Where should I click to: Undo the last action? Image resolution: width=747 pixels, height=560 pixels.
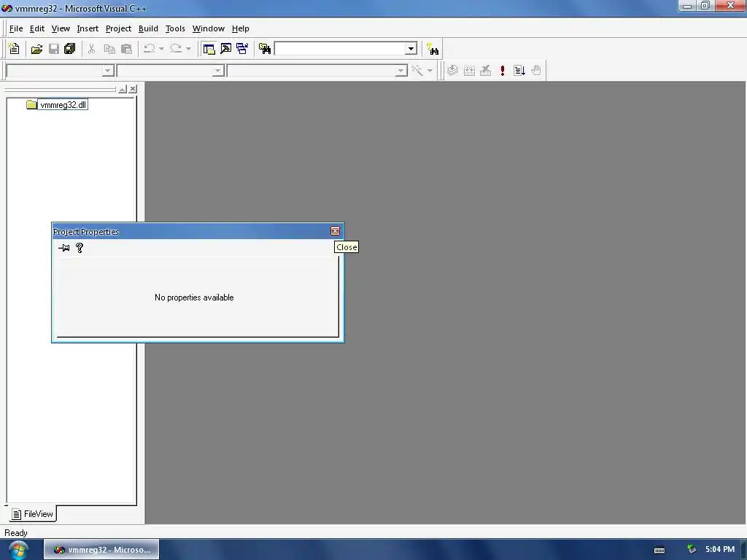(149, 49)
